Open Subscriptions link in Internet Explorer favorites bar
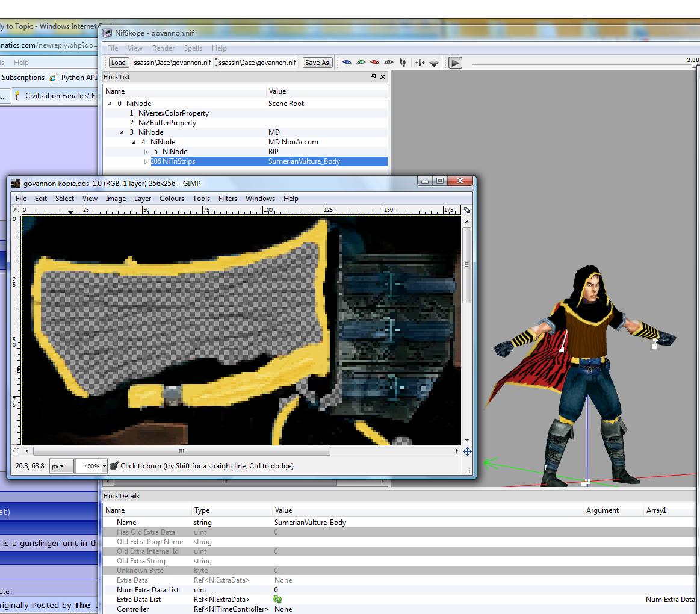The image size is (700, 614). click(23, 78)
